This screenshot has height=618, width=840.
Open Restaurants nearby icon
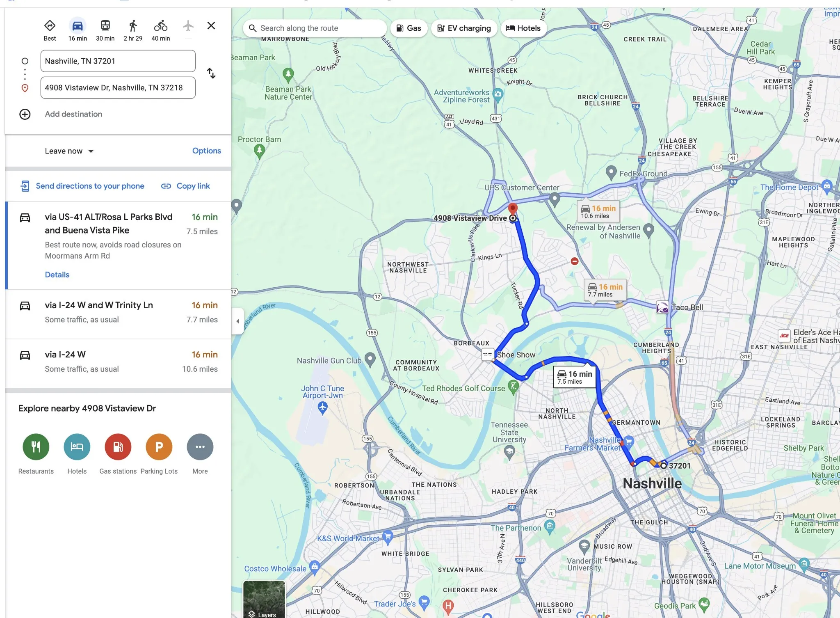tap(36, 447)
